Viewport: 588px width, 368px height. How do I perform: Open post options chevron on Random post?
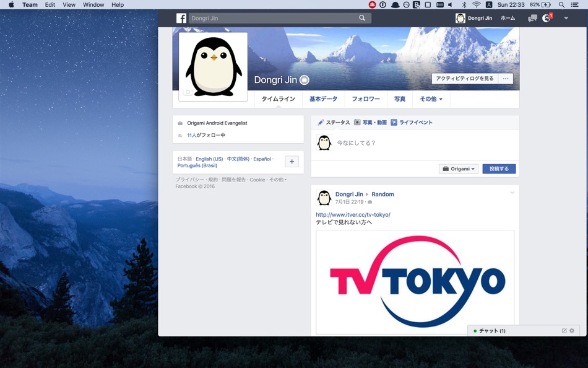click(512, 193)
